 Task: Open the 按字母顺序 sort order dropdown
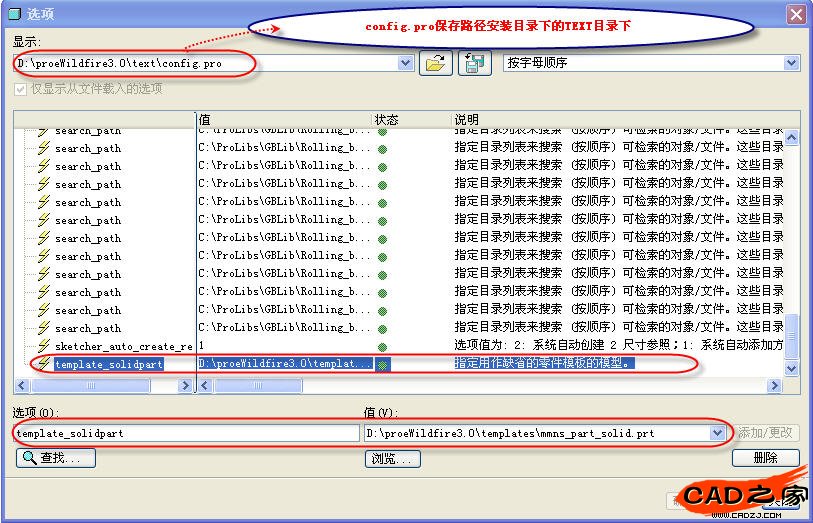click(x=791, y=63)
